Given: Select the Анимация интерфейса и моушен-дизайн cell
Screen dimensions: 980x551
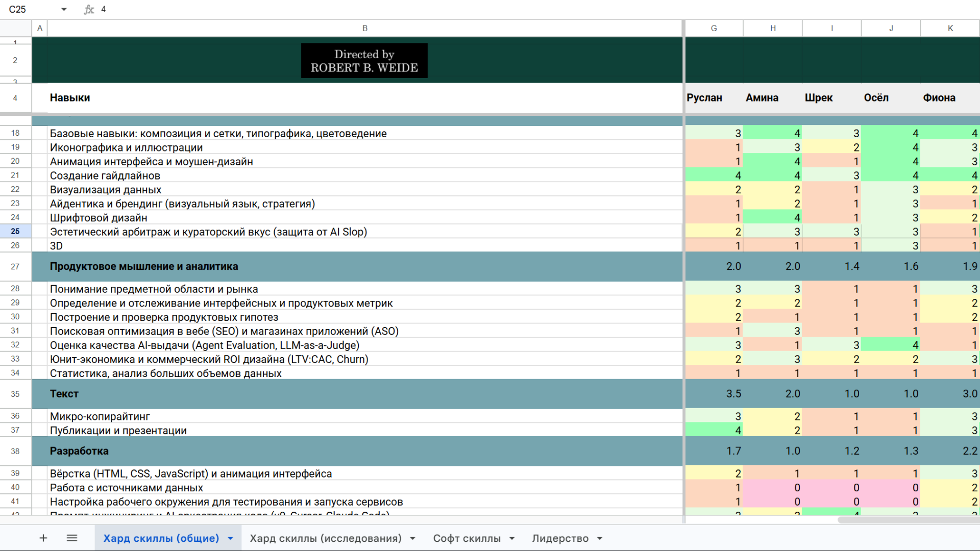Looking at the screenshot, I should (365, 162).
